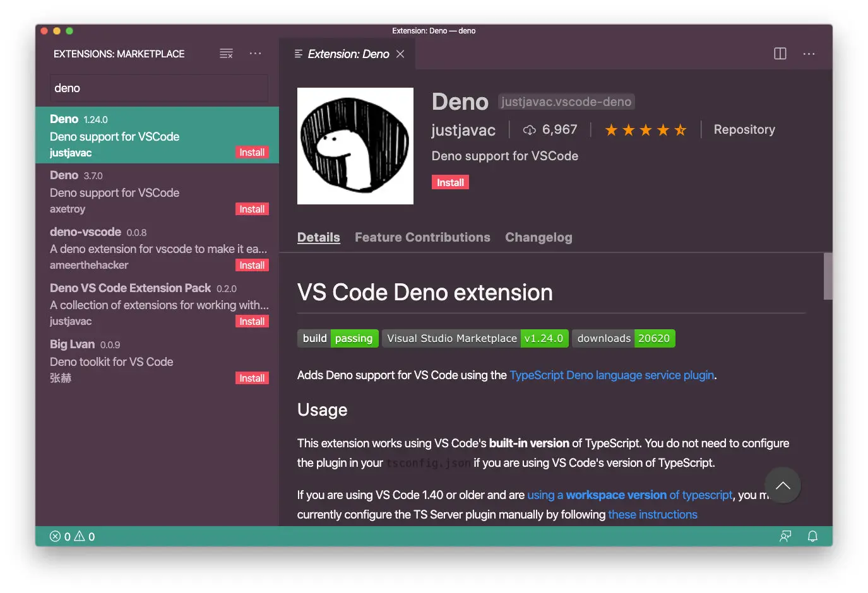
Task: Click the justjavac.vscode-deno identifier label
Action: pyautogui.click(x=566, y=102)
